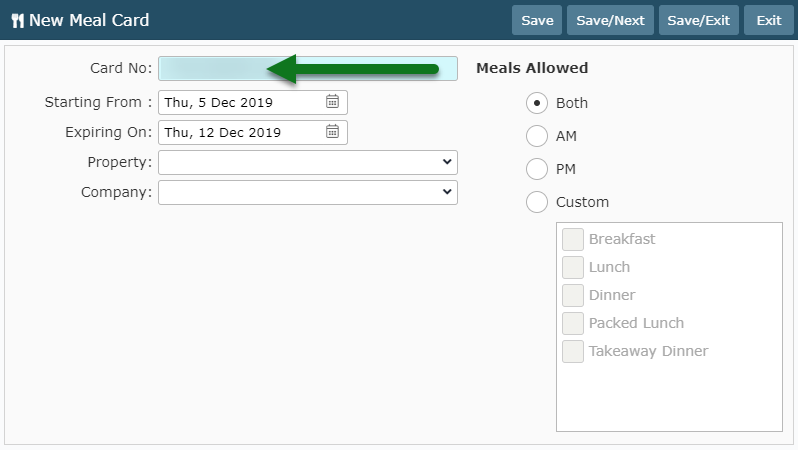Enable the Packed Lunch checkbox
Viewport: 798px width, 450px height.
[573, 323]
